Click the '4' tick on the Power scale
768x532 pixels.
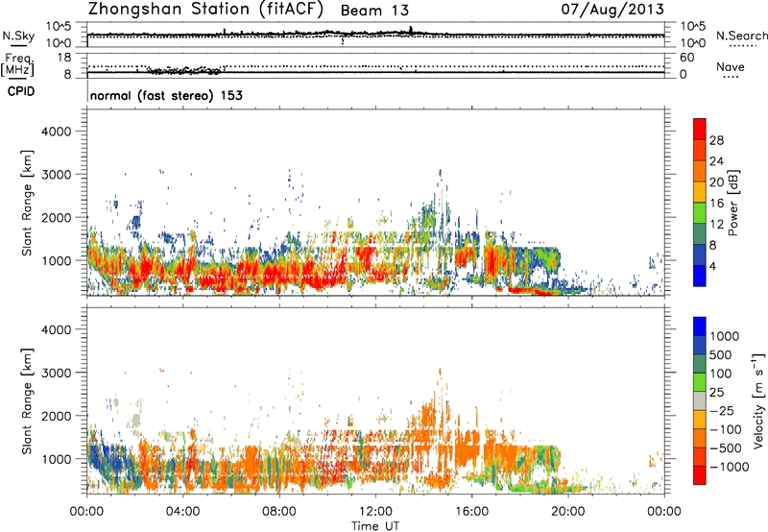(x=712, y=267)
